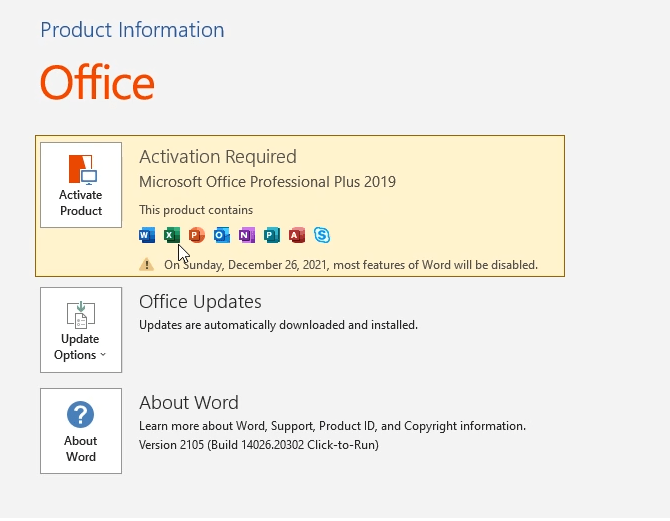Click the Excel app icon
Screen dimensions: 670x521
click(172, 235)
